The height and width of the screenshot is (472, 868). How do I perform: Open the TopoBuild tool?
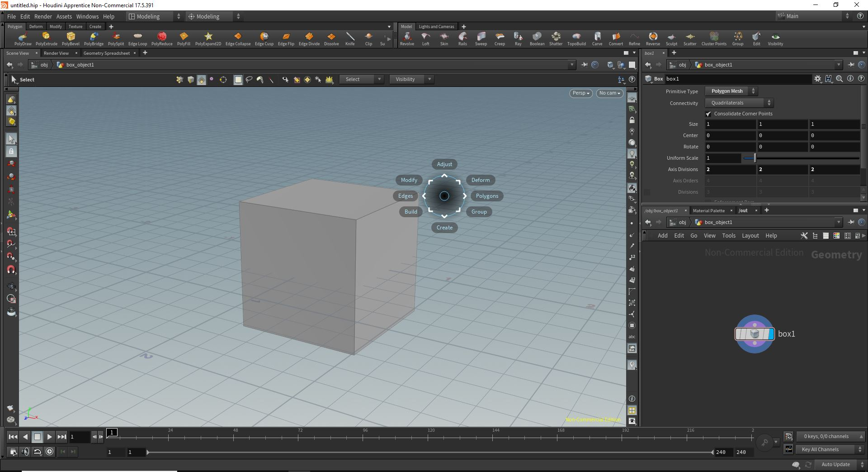click(x=576, y=39)
